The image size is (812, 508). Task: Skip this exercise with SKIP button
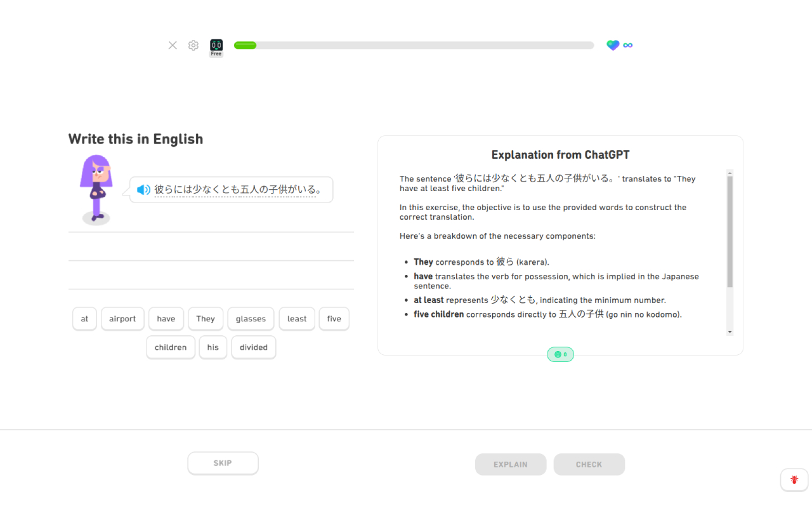coord(223,464)
